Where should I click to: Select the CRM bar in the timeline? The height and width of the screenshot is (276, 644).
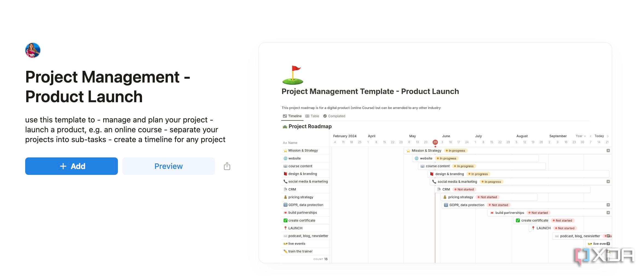click(512, 189)
